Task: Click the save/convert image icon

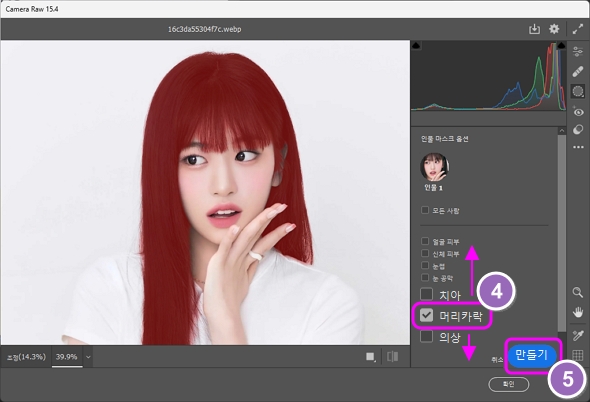Action: click(x=534, y=29)
